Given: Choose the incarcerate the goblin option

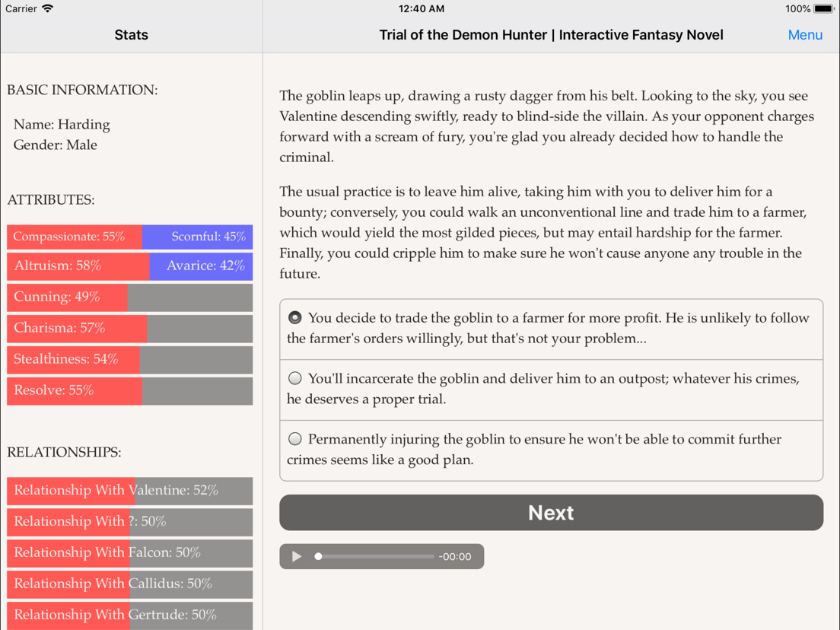Looking at the screenshot, I should [551, 390].
